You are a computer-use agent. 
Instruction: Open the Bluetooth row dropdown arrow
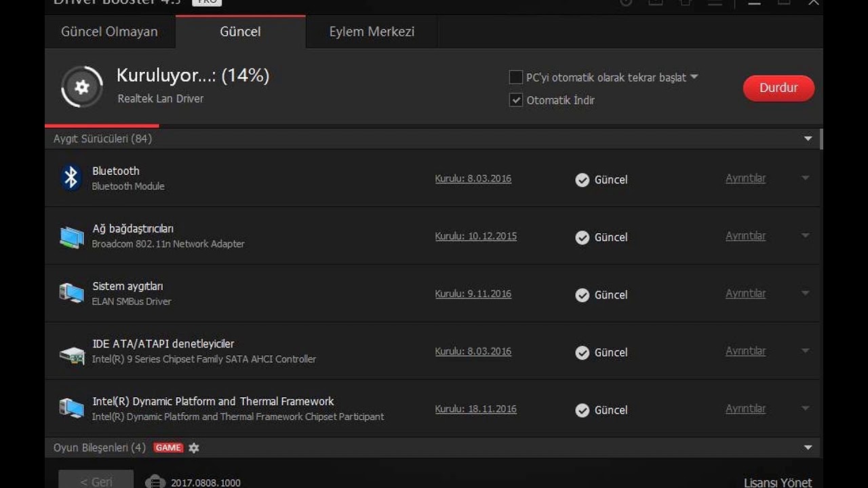806,178
